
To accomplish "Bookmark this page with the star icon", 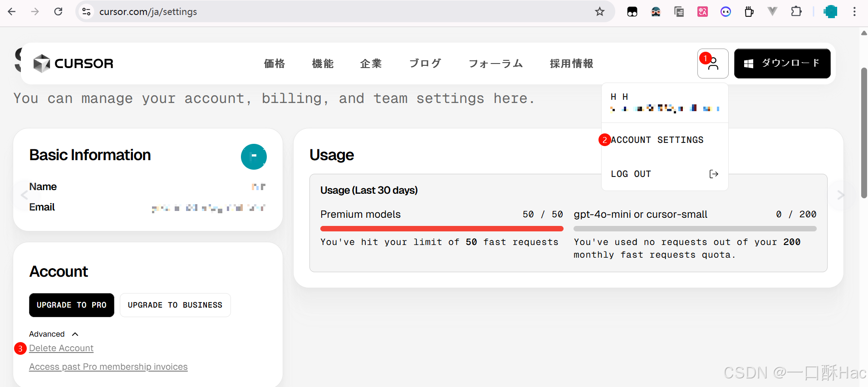I will coord(600,11).
